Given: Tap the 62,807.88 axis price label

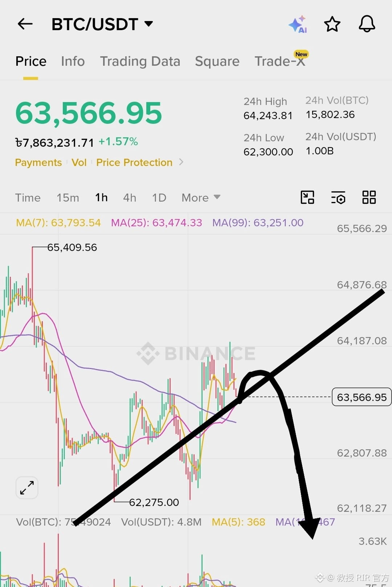Looking at the screenshot, I should 362,453.
